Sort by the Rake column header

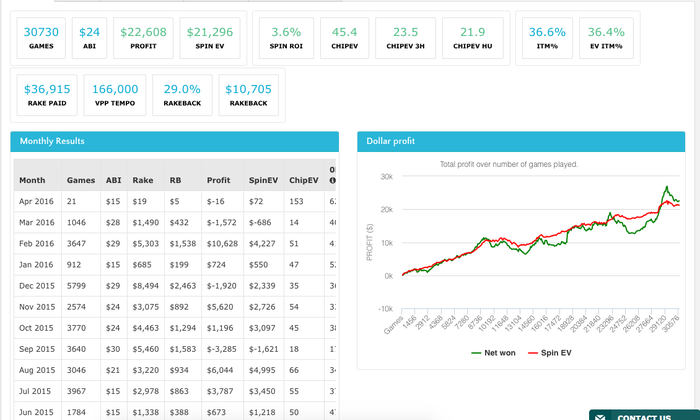[146, 175]
